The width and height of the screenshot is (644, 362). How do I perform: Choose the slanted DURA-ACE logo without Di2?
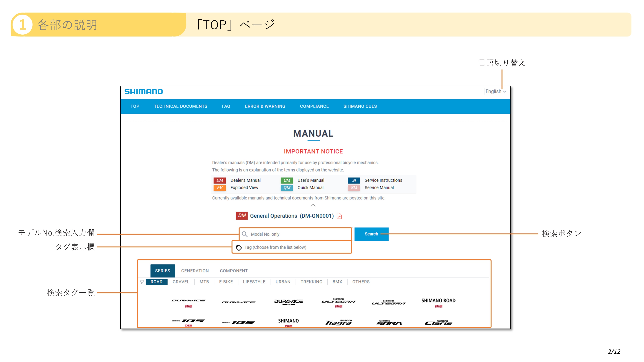coord(238,302)
